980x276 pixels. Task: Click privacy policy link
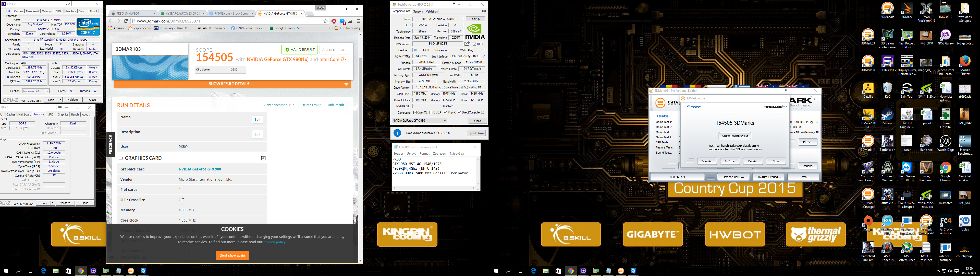coord(274,242)
